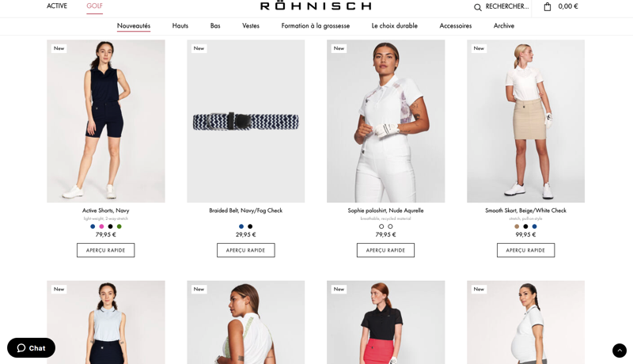Image resolution: width=633 pixels, height=364 pixels.
Task: Open the Accessoires menu
Action: pos(456,26)
